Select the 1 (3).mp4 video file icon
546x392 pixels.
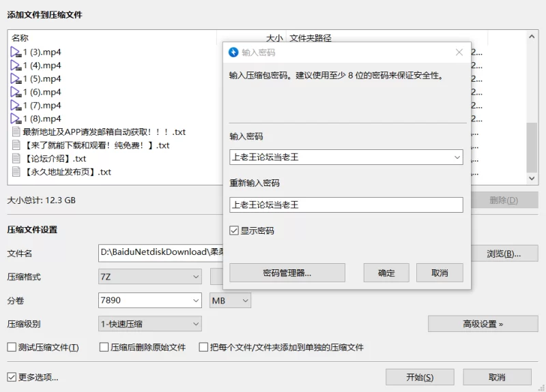[16, 52]
